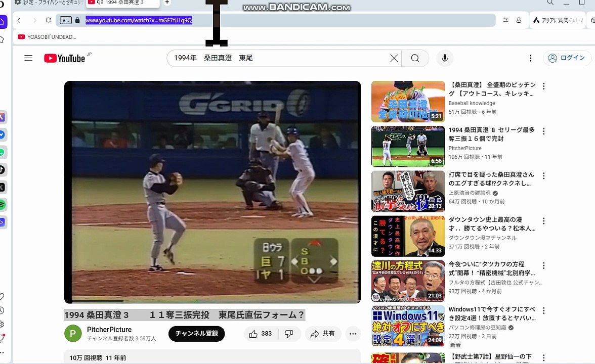Open options menu for 野武士第7話 video

[544, 357]
